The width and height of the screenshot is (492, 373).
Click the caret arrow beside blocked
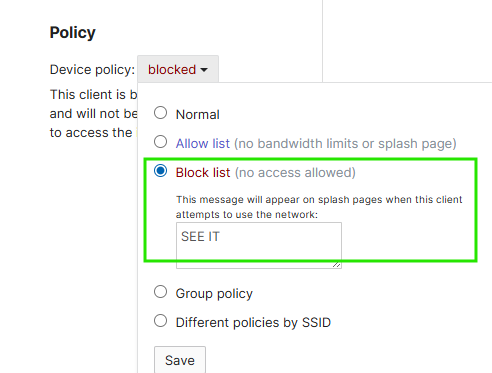(x=204, y=70)
